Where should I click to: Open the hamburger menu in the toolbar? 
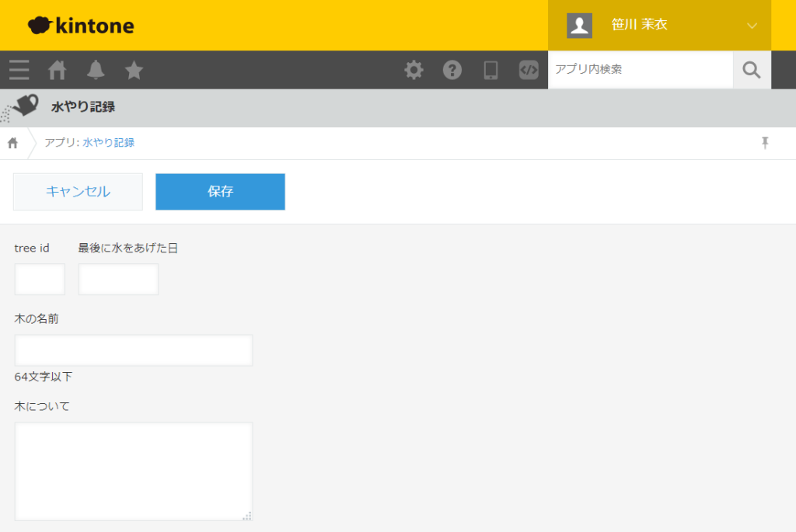coord(19,70)
